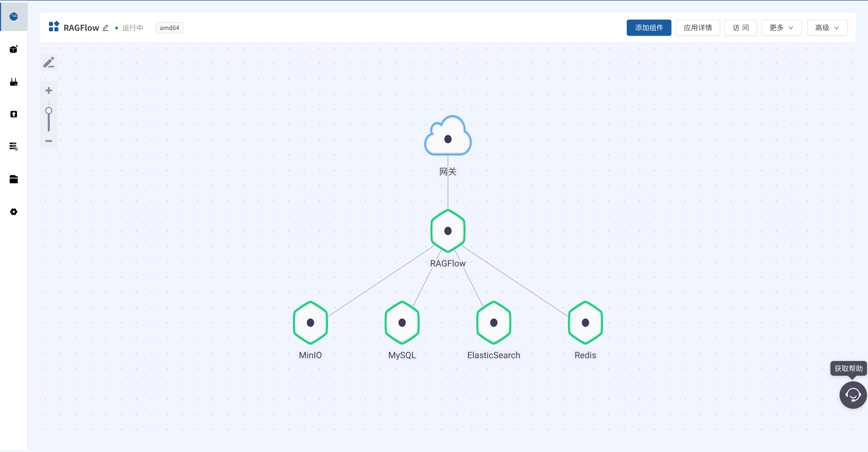This screenshot has height=452, width=868.
Task: Select the MySQL hexagon node
Action: (x=402, y=322)
